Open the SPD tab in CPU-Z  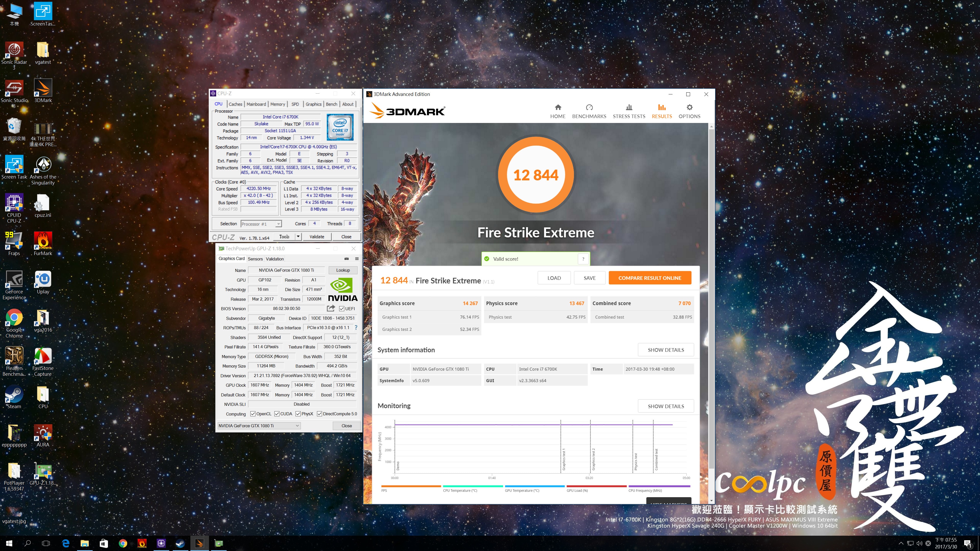click(295, 104)
